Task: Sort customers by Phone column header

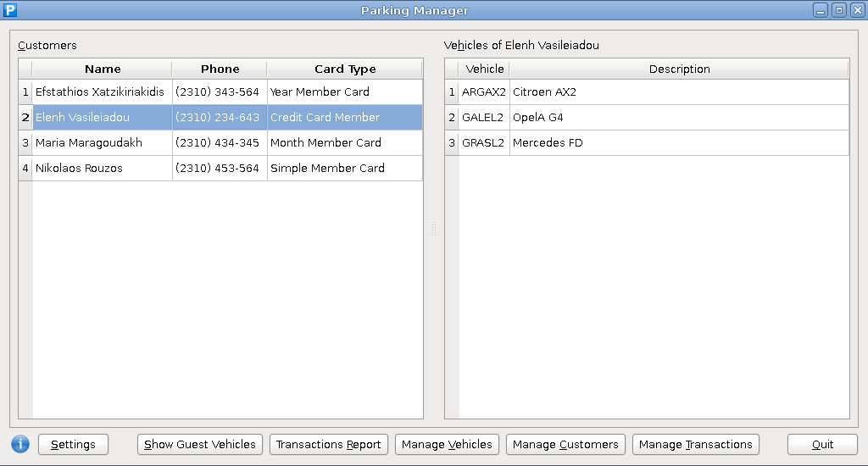Action: [x=220, y=69]
